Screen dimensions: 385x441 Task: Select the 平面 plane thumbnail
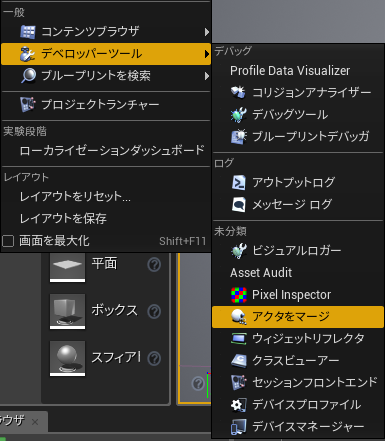point(67,267)
